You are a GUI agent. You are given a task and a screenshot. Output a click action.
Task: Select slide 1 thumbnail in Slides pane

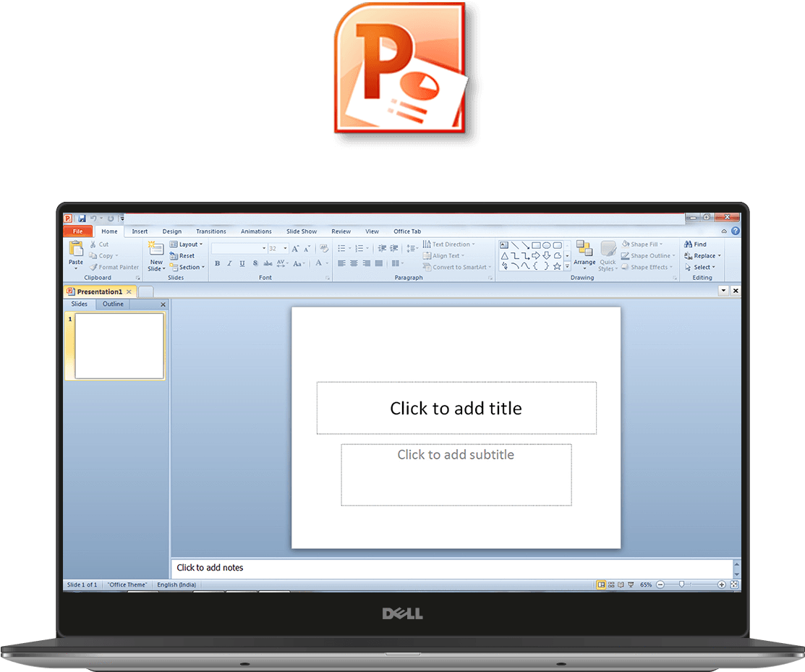coord(119,346)
